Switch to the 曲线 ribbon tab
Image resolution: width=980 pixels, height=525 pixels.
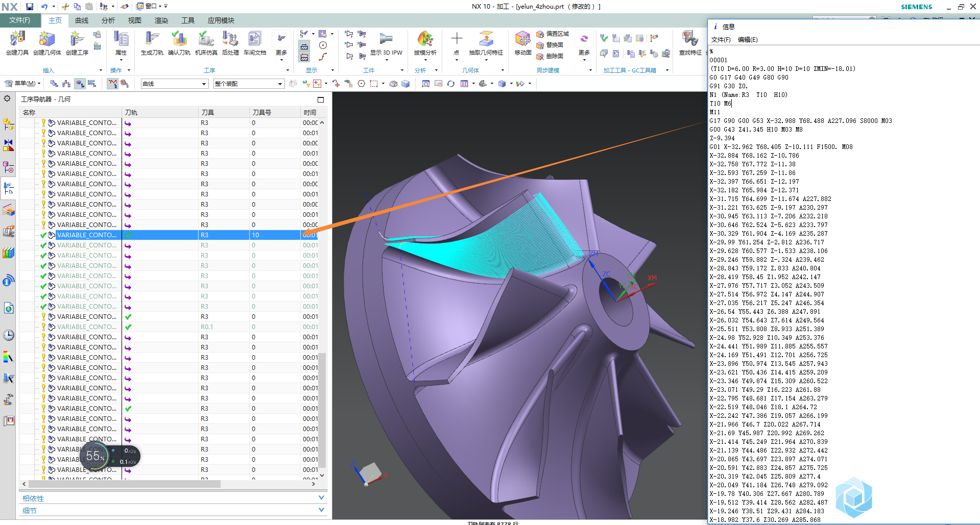(82, 20)
